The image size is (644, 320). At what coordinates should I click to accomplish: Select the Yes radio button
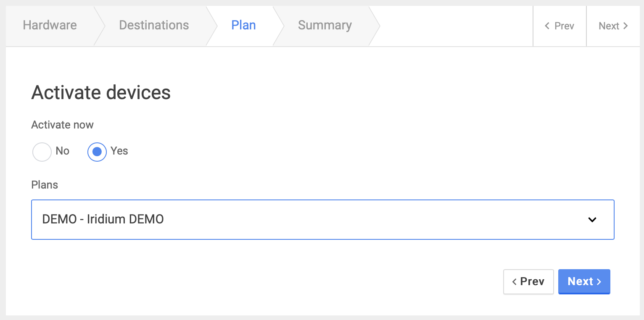97,152
